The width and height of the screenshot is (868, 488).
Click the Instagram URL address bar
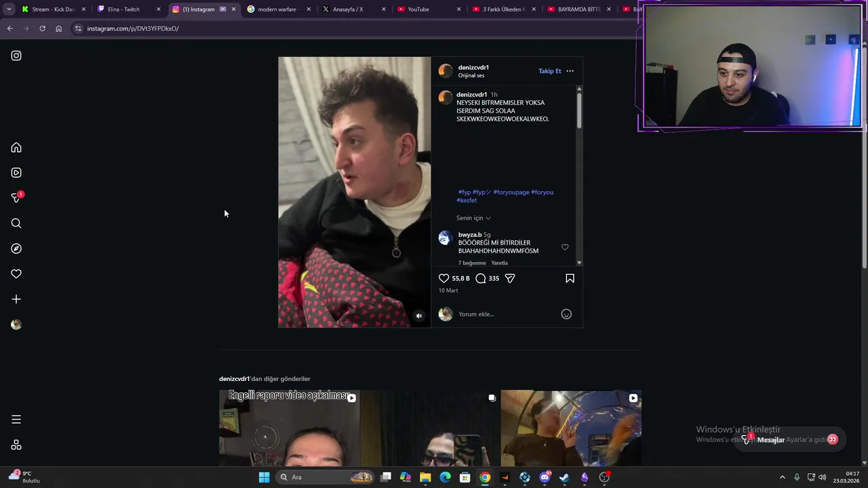(x=353, y=28)
